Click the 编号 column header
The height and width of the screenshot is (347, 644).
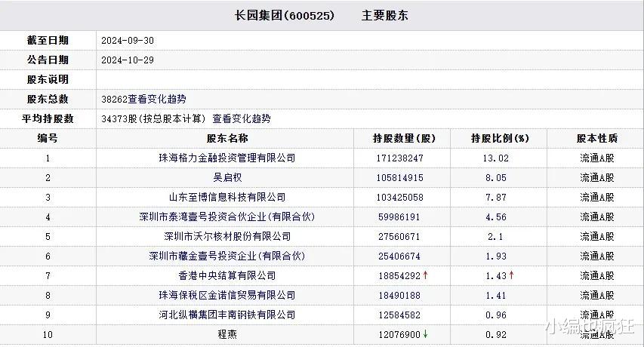[x=48, y=138]
